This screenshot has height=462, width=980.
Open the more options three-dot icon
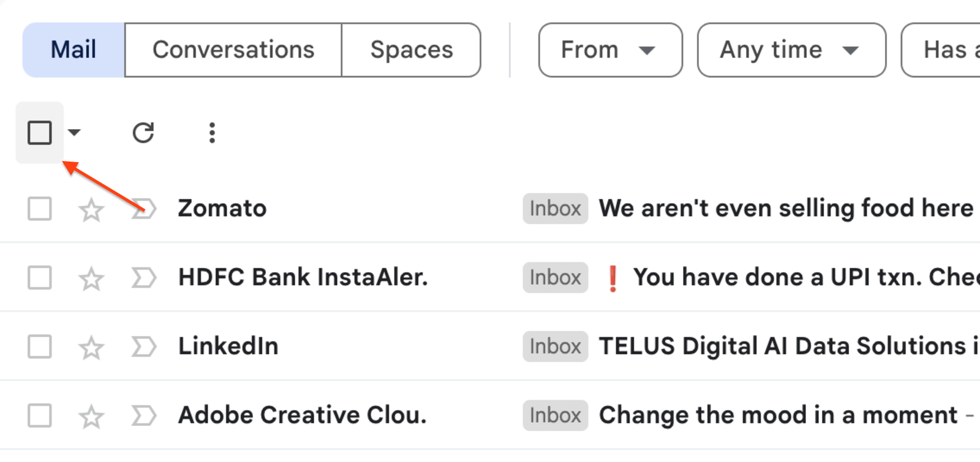[x=211, y=132]
